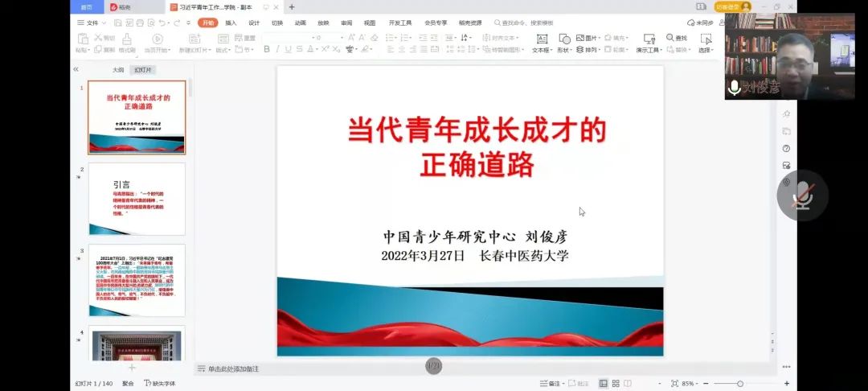Select slide 2 thumbnail titled 引言
This screenshot has height=391, width=868.
[x=137, y=200]
